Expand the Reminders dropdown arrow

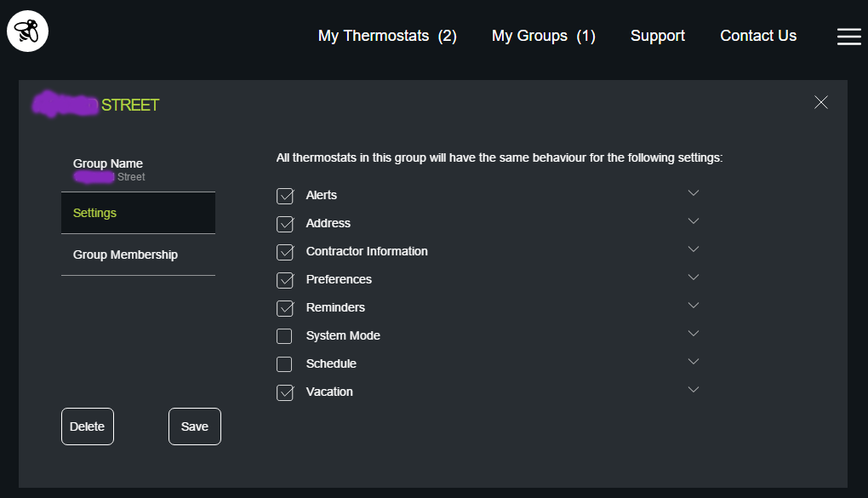[x=694, y=306]
